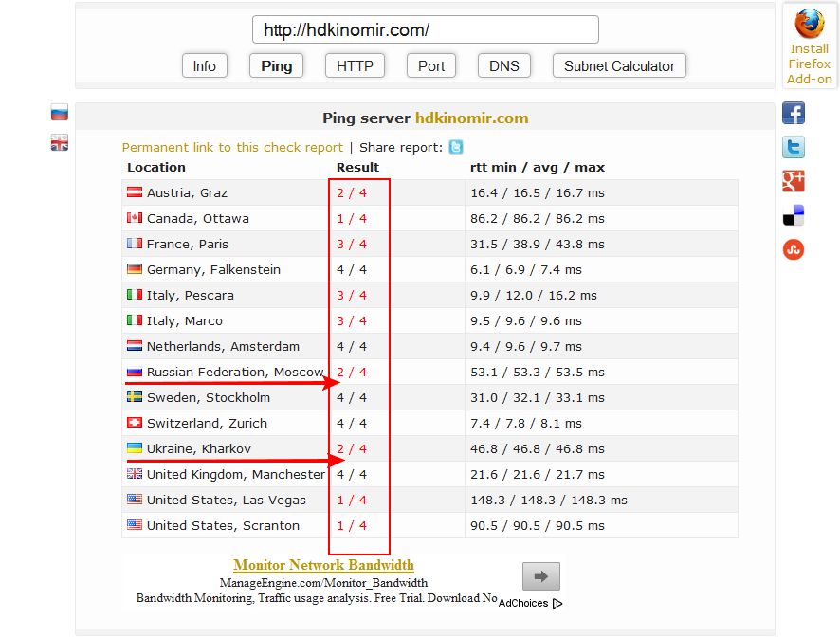
Task: Select Switzerland, Zurich location text
Action: pyautogui.click(x=207, y=423)
